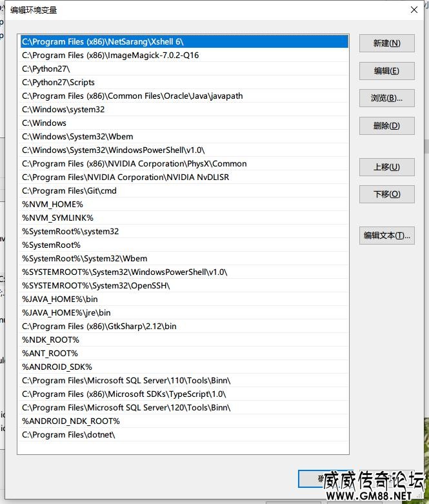Select the ImageMagick-7.0.2-Q16 path entry

(x=110, y=55)
